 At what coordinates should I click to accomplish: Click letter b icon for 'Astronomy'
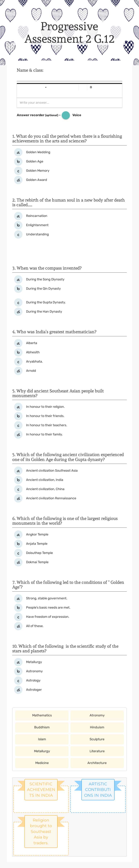18,671
